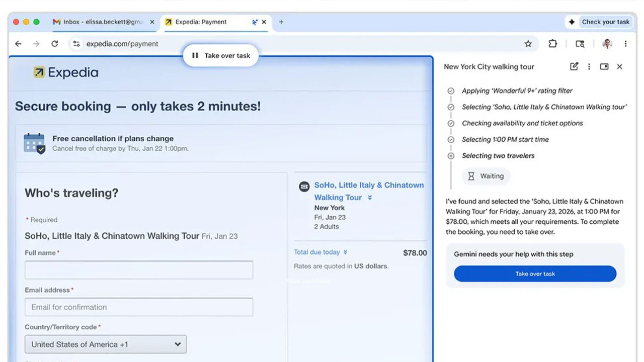Open the browser extensions puzzle icon
Viewport: 644px width, 362px height.
552,44
